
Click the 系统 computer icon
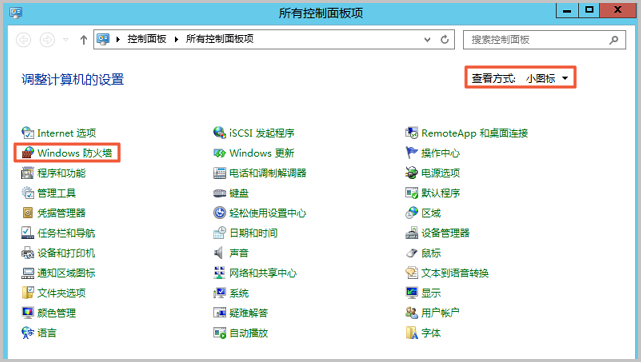tap(220, 293)
